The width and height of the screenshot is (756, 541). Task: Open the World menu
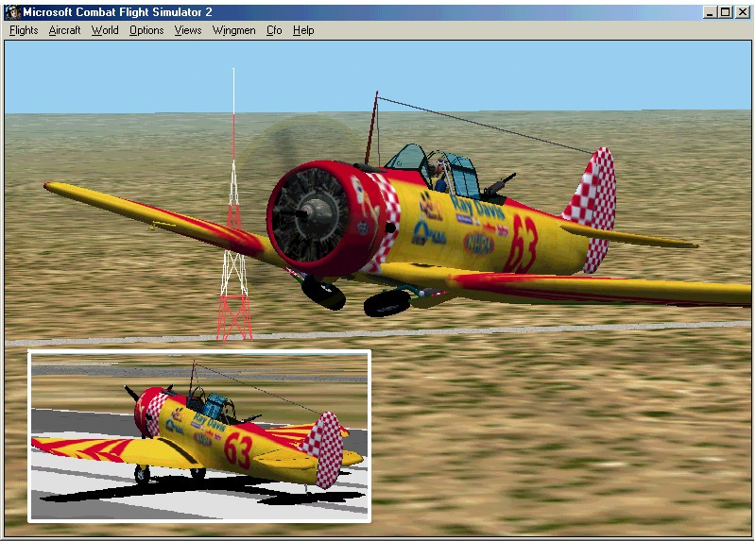coord(105,30)
